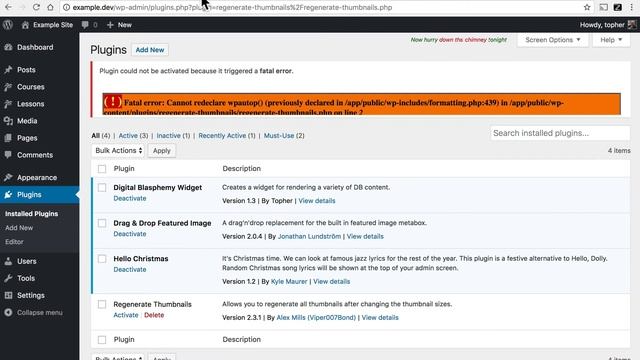The image size is (640, 360).
Task: Open author link Kyle Maurer
Action: 289,282
